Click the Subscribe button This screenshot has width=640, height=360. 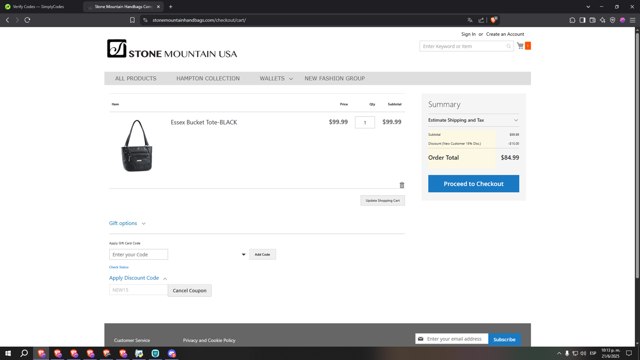tap(504, 339)
